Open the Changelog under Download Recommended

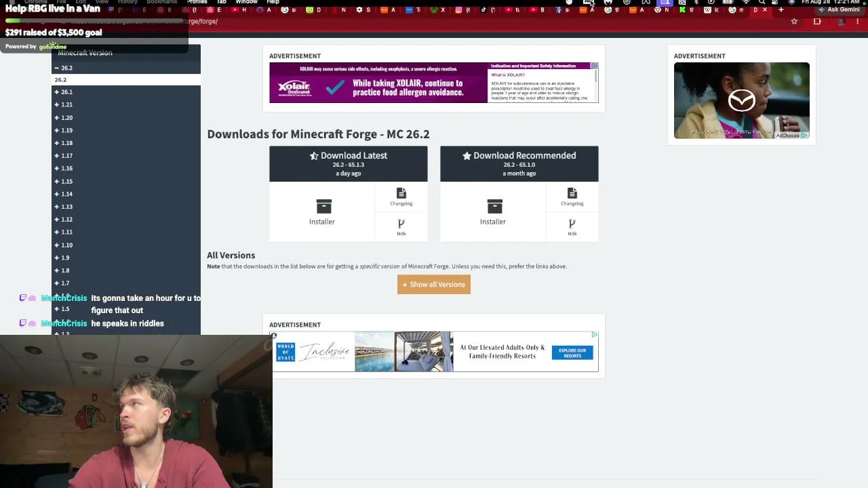tap(572, 197)
